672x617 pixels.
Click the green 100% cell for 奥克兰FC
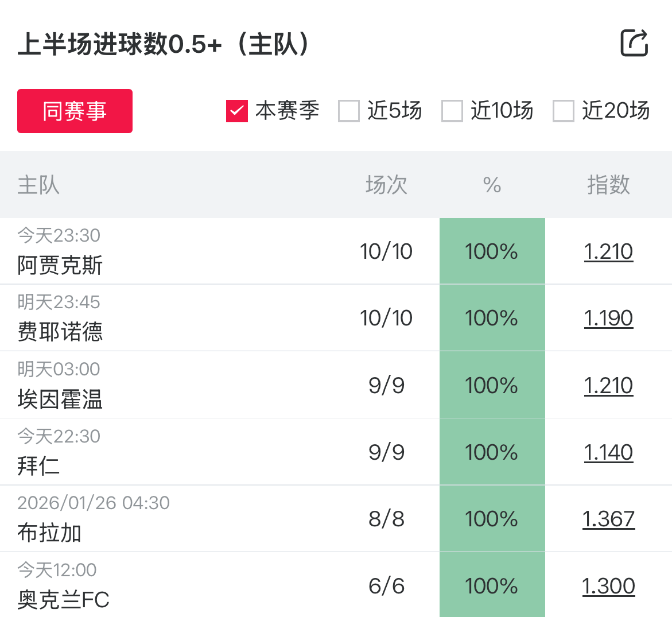point(492,586)
